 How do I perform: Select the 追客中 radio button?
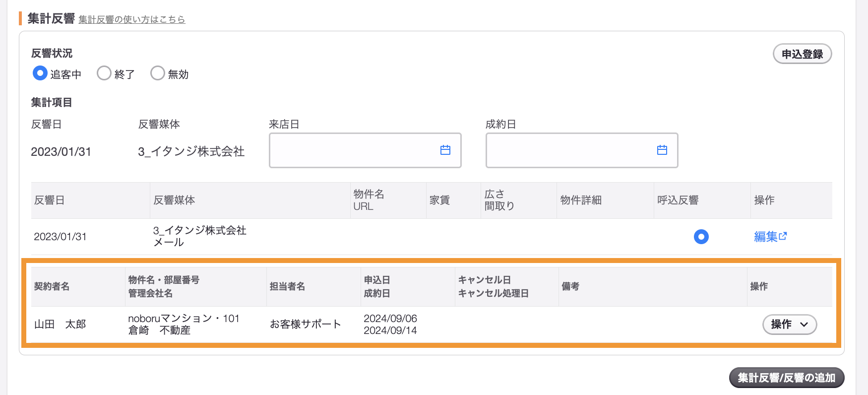[x=40, y=73]
